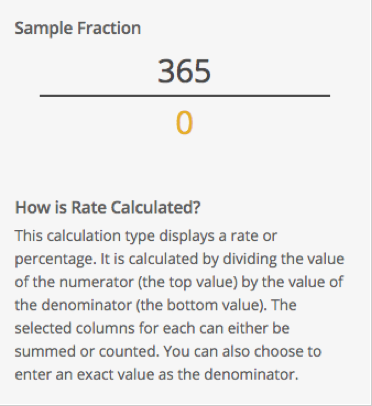This screenshot has height=406, width=372.
Task: Click the last line ending 'as the denominator.'
Action: point(156,374)
